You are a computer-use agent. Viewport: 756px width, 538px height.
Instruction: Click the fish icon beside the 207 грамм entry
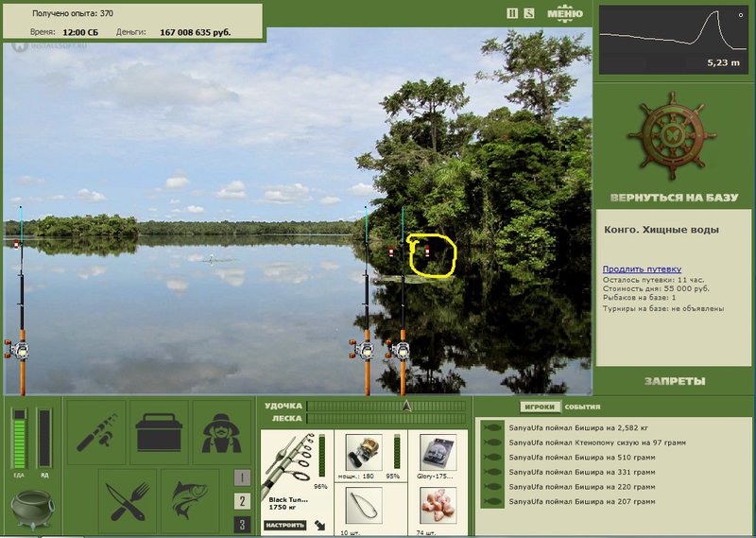click(492, 501)
